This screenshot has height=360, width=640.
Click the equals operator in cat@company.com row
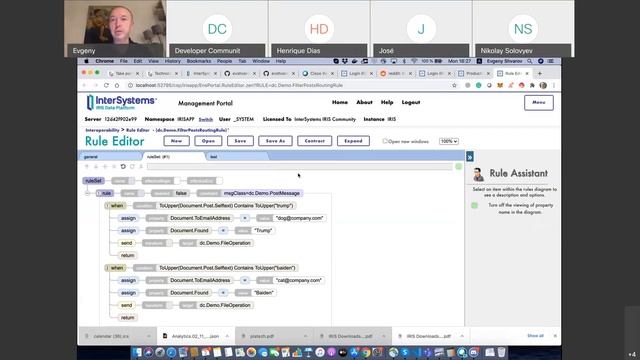pyautogui.click(x=244, y=280)
